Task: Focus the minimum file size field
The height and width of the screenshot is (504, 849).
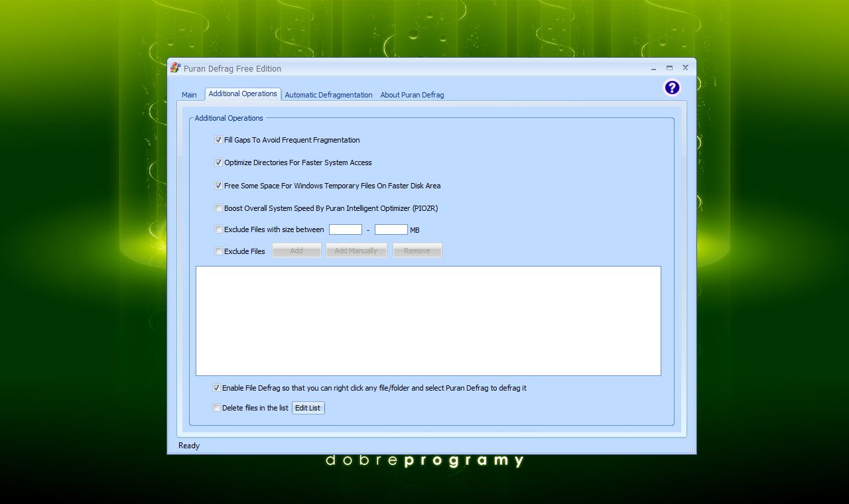Action: pos(346,229)
